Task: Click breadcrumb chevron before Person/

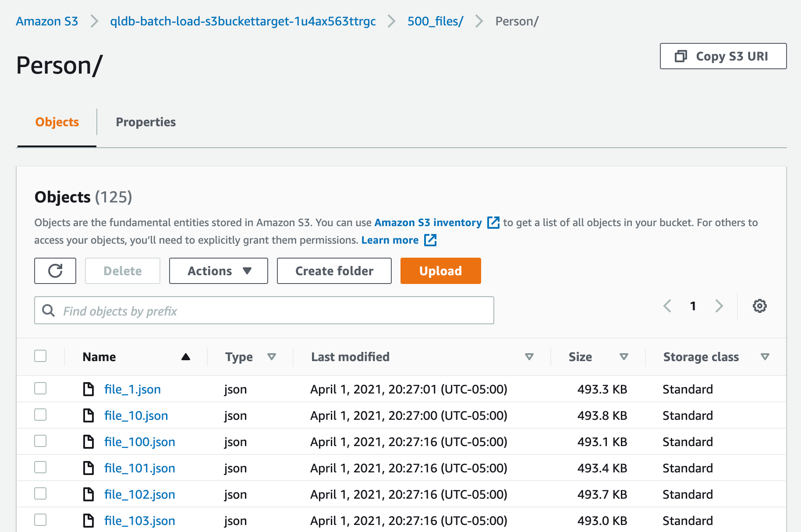Action: pyautogui.click(x=479, y=21)
